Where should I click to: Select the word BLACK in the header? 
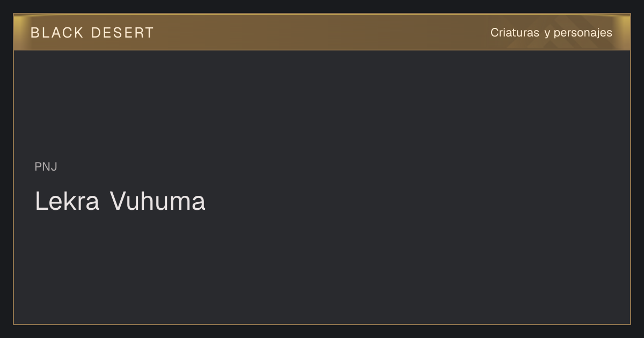click(x=57, y=33)
